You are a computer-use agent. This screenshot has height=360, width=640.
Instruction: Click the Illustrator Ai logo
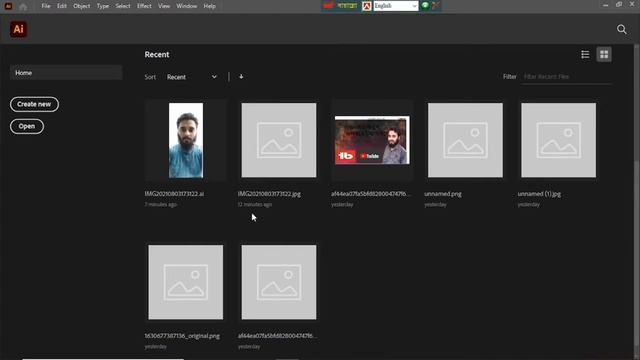pos(18,29)
